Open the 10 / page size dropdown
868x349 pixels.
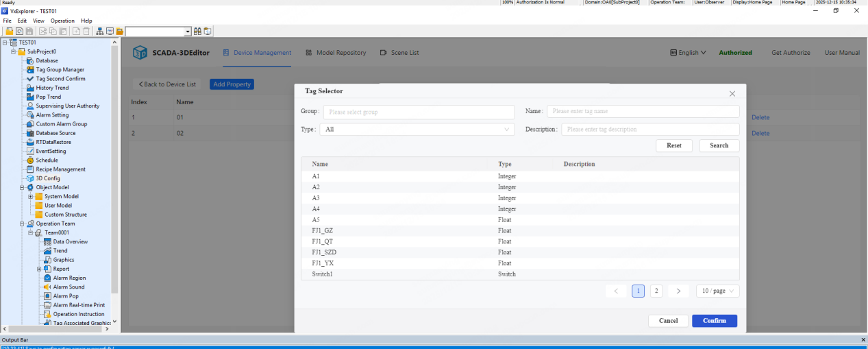click(x=717, y=291)
